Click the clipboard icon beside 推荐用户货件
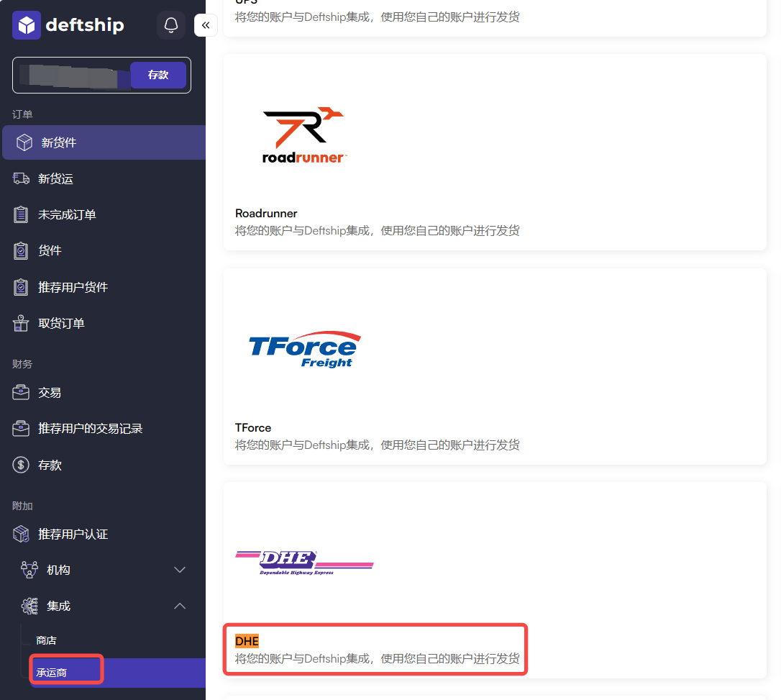Viewport: 781px width, 700px height. click(x=21, y=287)
